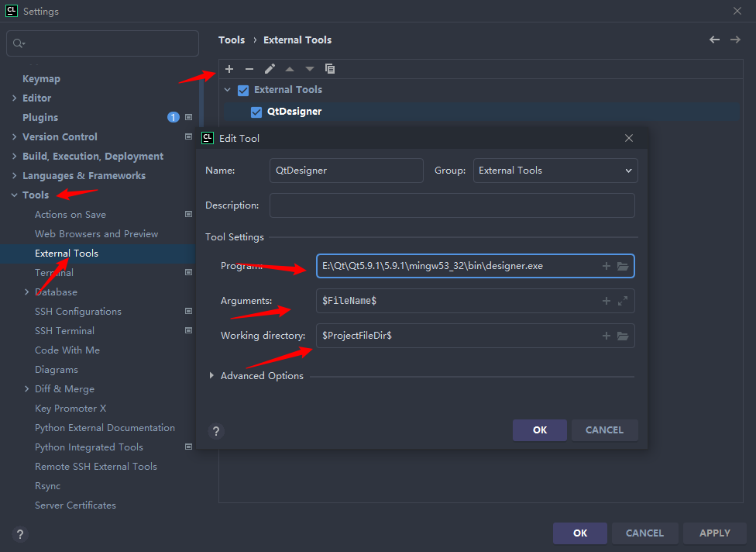Add a new external tool with plus icon
The height and width of the screenshot is (552, 756).
(x=229, y=69)
